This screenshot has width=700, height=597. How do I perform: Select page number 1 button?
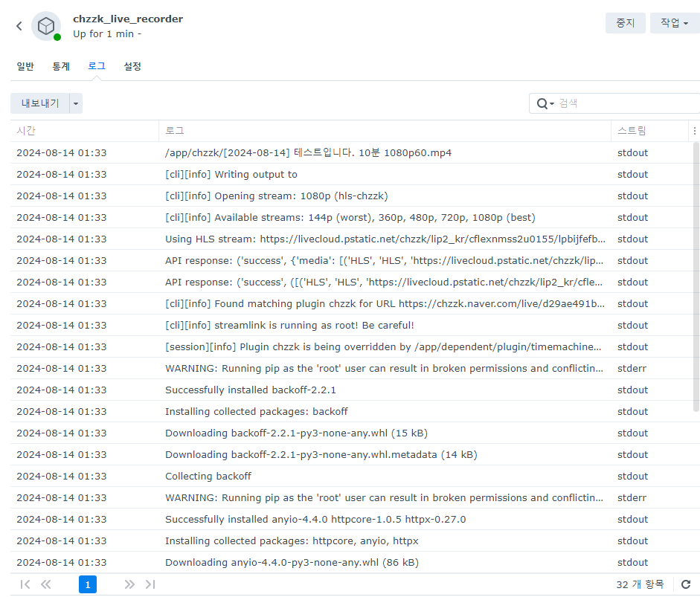(88, 585)
